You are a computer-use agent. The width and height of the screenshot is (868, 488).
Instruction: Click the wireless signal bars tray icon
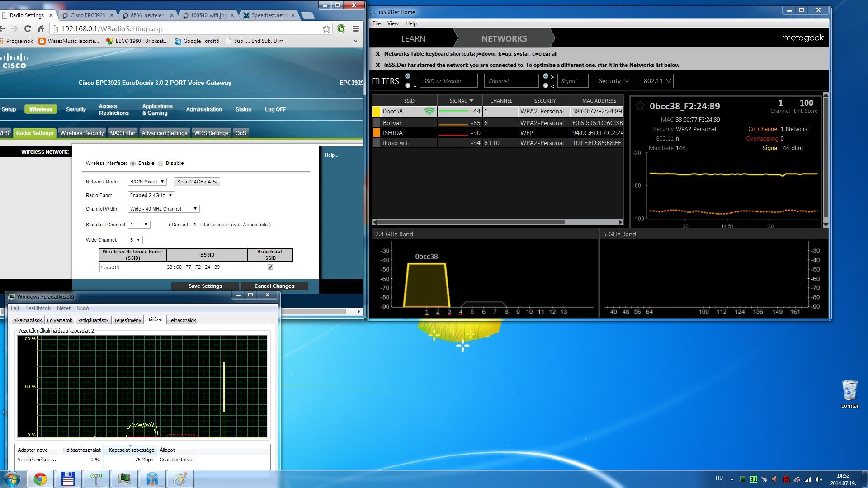click(808, 479)
